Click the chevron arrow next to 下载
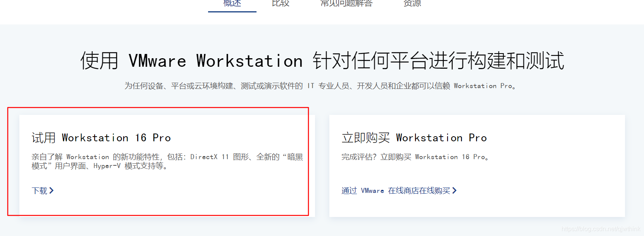 click(x=52, y=191)
